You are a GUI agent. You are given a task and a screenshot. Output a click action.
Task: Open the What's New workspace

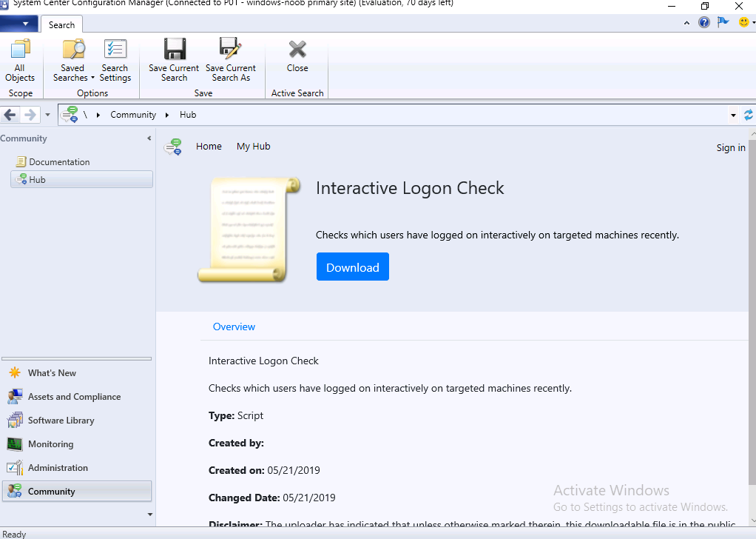click(x=77, y=373)
